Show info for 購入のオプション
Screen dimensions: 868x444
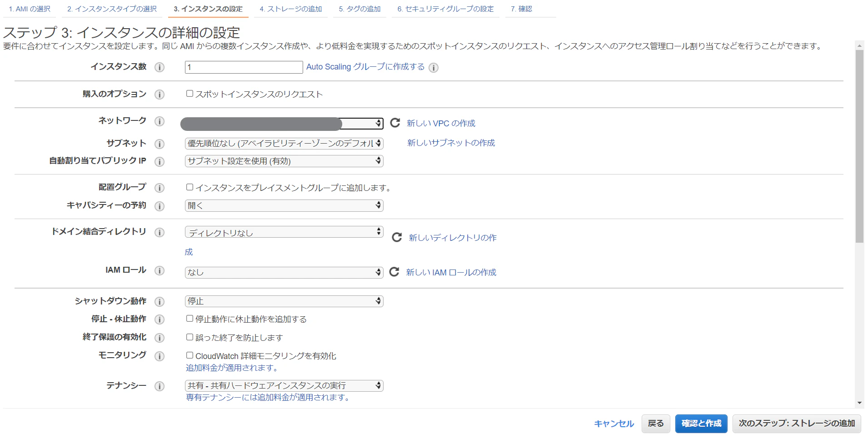point(160,95)
